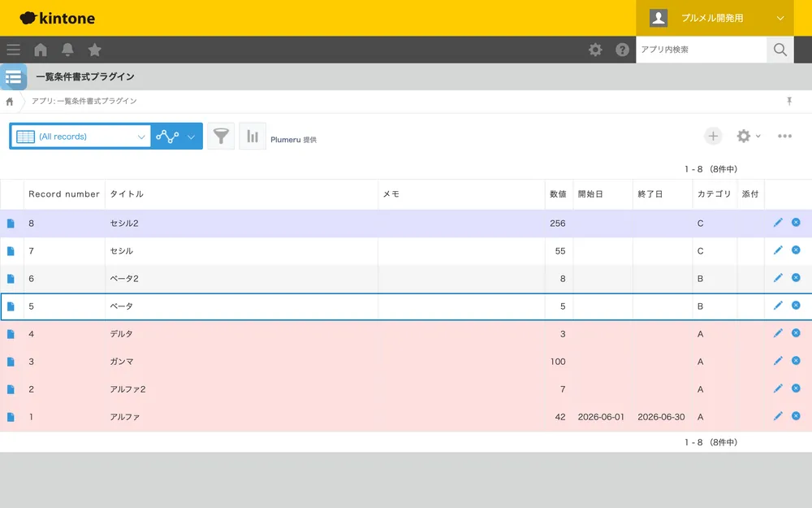Add a new record with plus button
The height and width of the screenshot is (508, 812).
pos(713,137)
